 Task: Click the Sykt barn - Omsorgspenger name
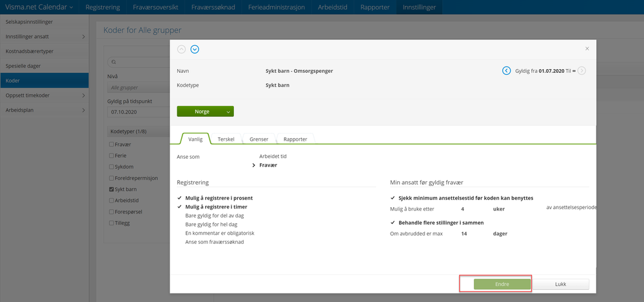pos(299,71)
